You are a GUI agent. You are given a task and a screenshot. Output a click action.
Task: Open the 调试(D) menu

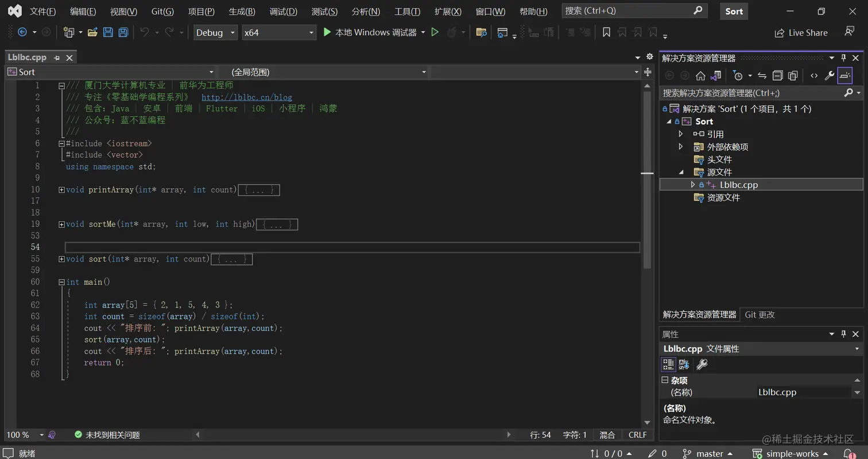(283, 11)
